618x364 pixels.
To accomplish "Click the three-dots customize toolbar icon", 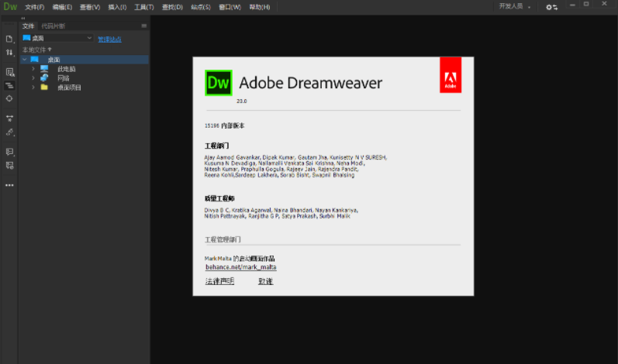I will click(x=9, y=185).
